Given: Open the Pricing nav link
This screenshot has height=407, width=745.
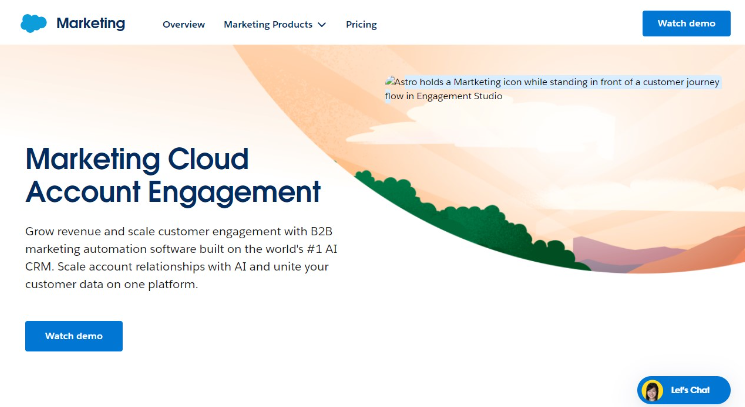Looking at the screenshot, I should tap(361, 25).
